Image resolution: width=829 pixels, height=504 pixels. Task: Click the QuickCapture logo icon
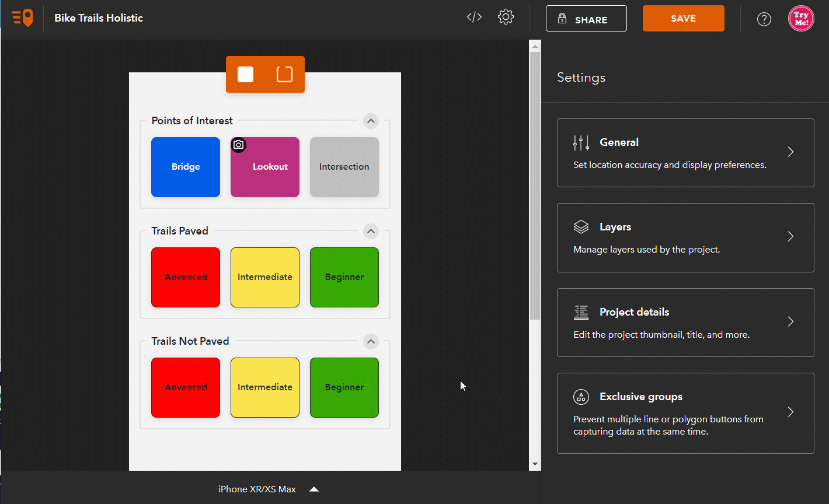23,18
